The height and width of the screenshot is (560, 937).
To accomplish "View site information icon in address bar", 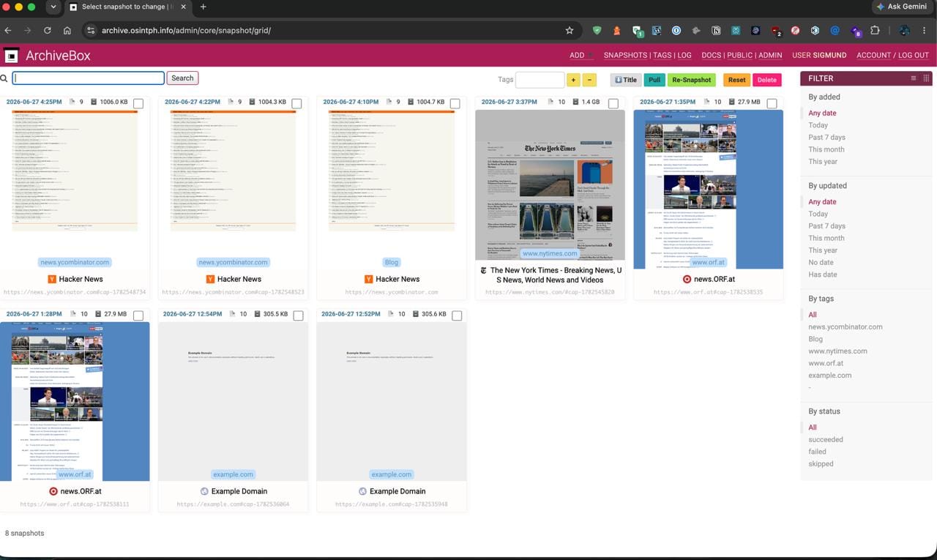I will click(x=91, y=31).
